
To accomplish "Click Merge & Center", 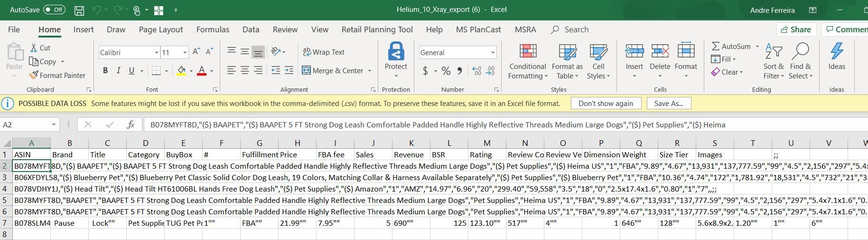I will point(333,70).
